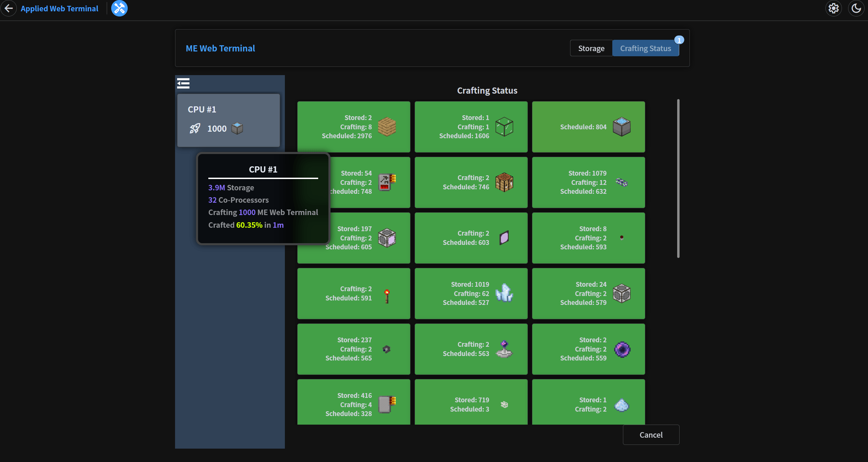Open the Crafting Status tab
The image size is (868, 462).
(x=645, y=48)
